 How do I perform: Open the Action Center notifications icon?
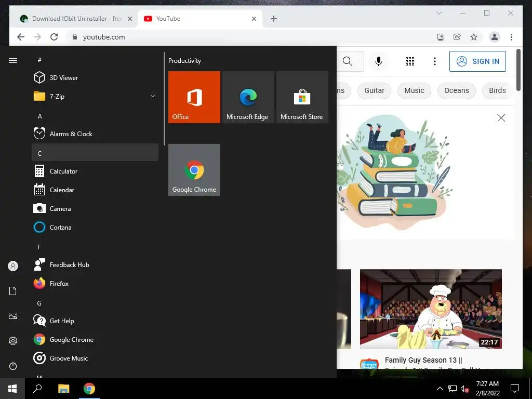[x=515, y=389]
